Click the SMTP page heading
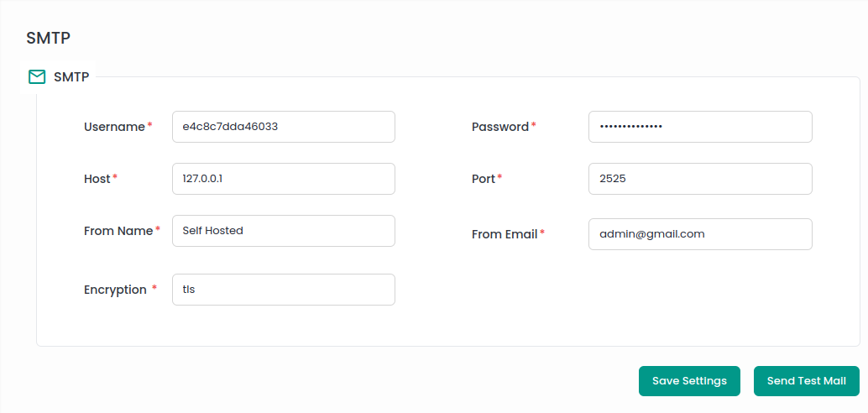The image size is (868, 413). click(x=48, y=38)
